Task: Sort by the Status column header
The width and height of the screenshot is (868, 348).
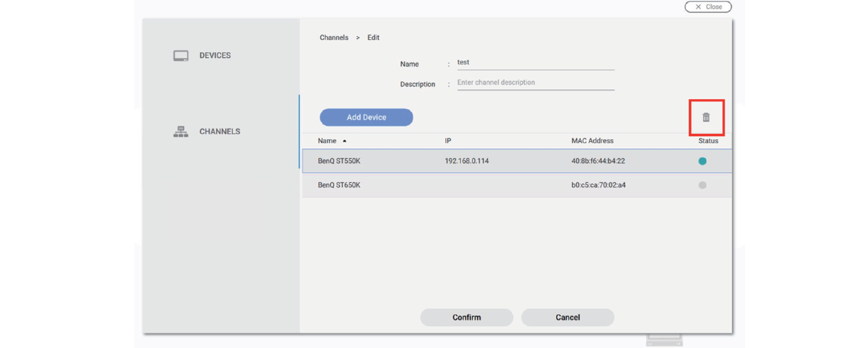Action: click(708, 141)
